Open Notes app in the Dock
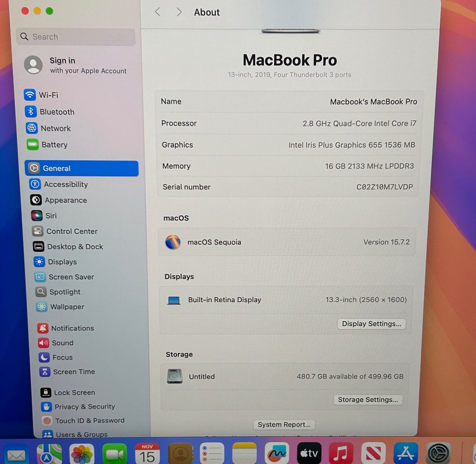476x464 pixels. (x=245, y=453)
